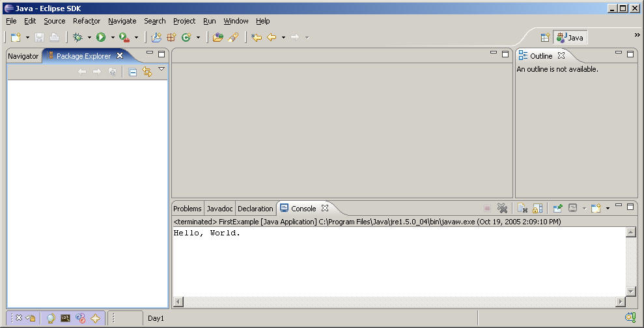Toggle Link with Editor in Package Explorer
Viewport: 644px width, 328px height.
[147, 72]
